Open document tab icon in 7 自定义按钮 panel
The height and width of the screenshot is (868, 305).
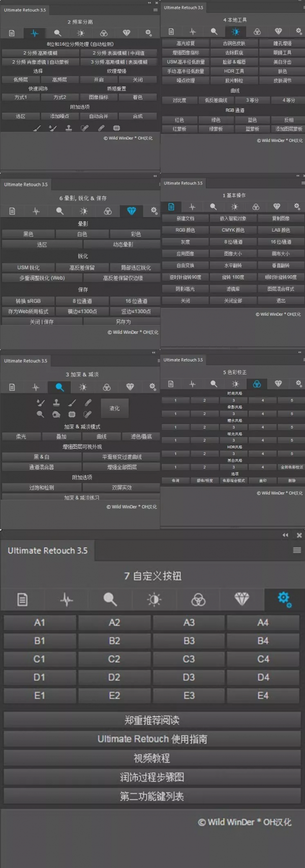pyautogui.click(x=22, y=600)
